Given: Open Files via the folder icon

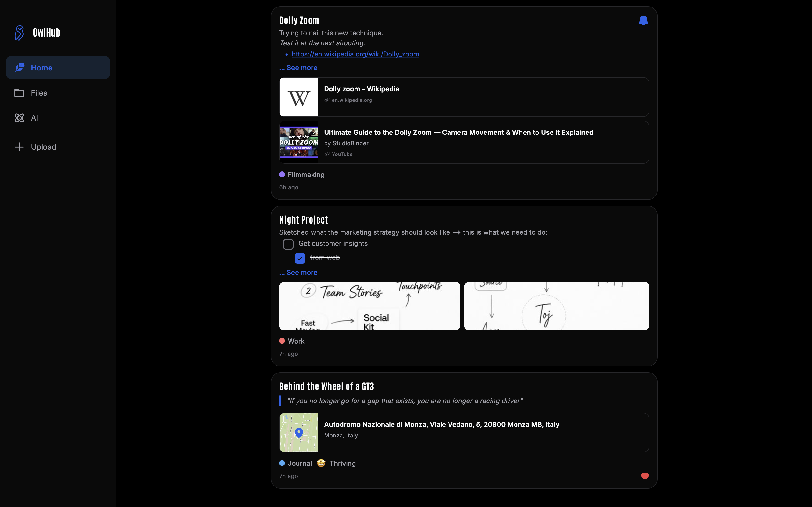Looking at the screenshot, I should [x=19, y=93].
